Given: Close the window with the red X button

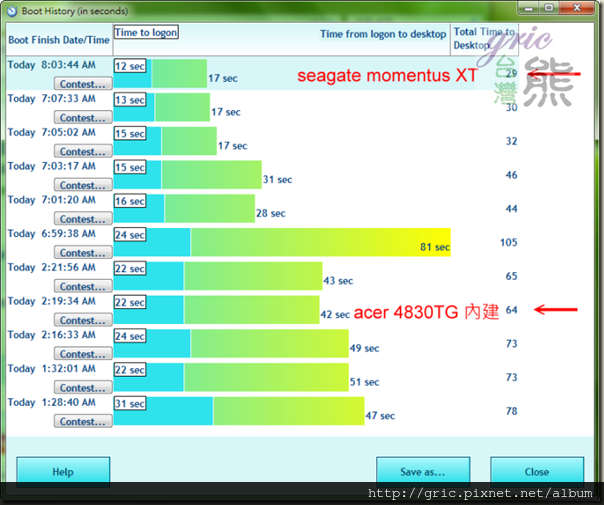Looking at the screenshot, I should click(577, 8).
